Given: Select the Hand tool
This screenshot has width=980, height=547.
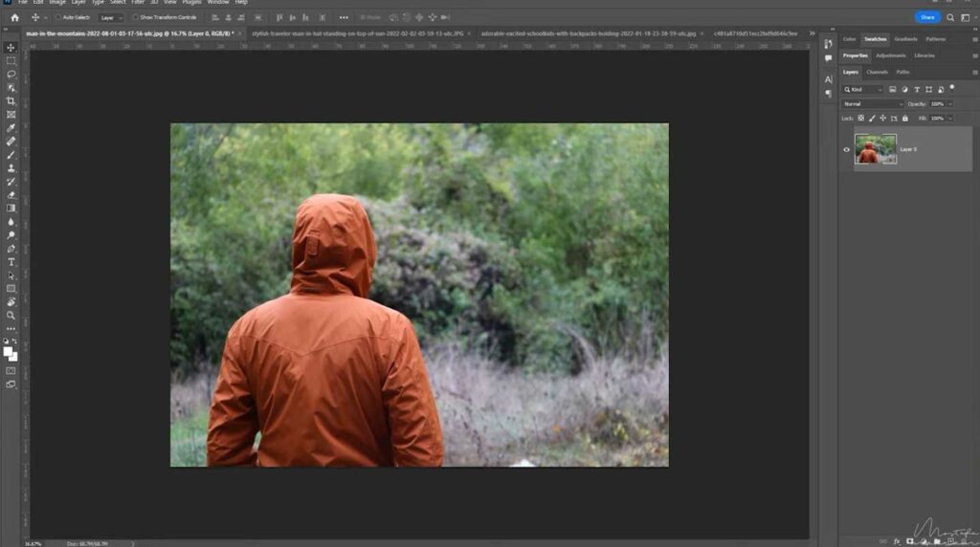Looking at the screenshot, I should 11,302.
